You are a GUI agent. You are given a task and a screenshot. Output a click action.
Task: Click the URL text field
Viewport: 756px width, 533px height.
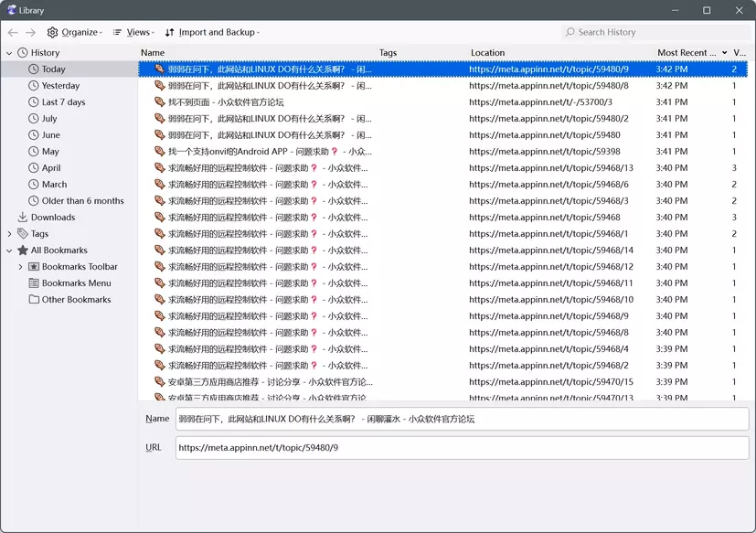[x=461, y=448]
